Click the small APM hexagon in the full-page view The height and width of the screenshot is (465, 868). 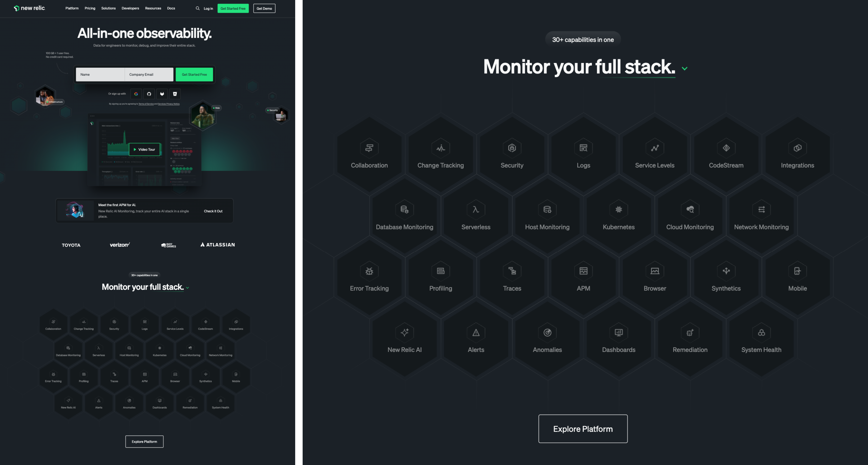pyautogui.click(x=145, y=377)
